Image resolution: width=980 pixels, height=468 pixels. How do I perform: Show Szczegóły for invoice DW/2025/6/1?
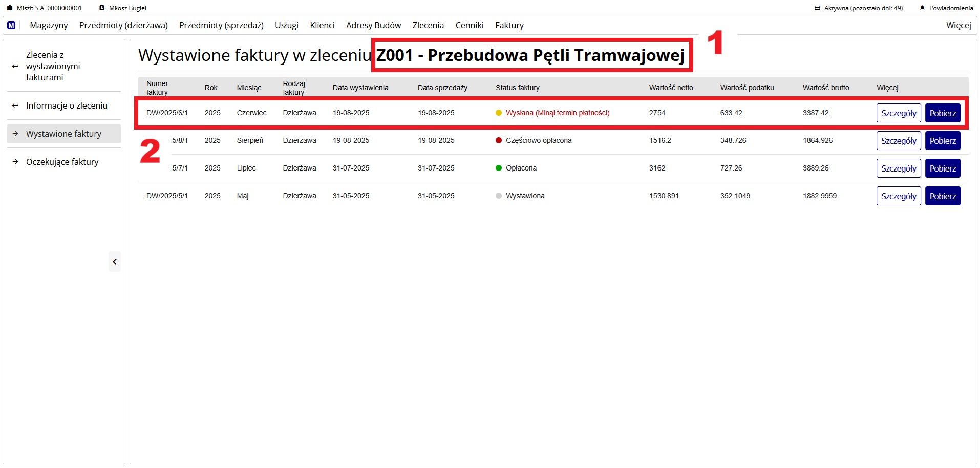click(x=899, y=113)
